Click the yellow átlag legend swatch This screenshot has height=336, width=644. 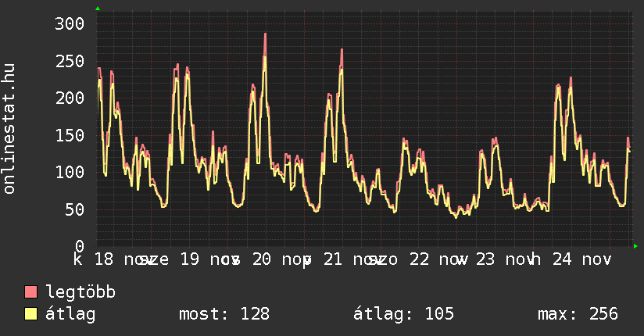click(31, 314)
